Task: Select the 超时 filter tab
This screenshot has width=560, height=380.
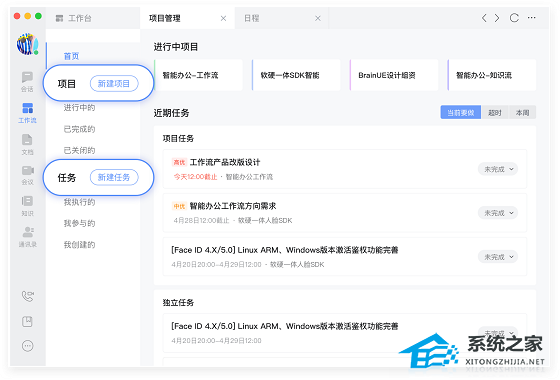Action: 495,112
